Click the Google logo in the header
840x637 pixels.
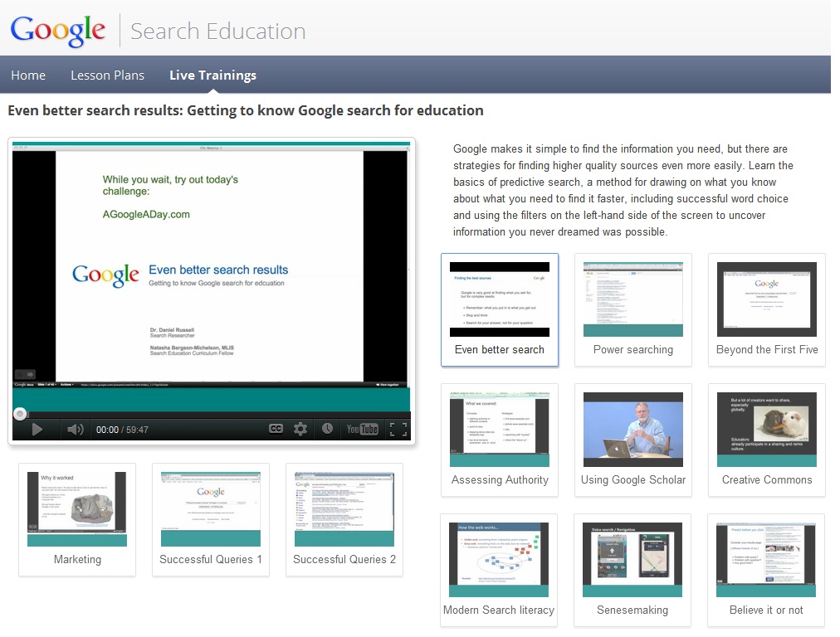coord(58,31)
